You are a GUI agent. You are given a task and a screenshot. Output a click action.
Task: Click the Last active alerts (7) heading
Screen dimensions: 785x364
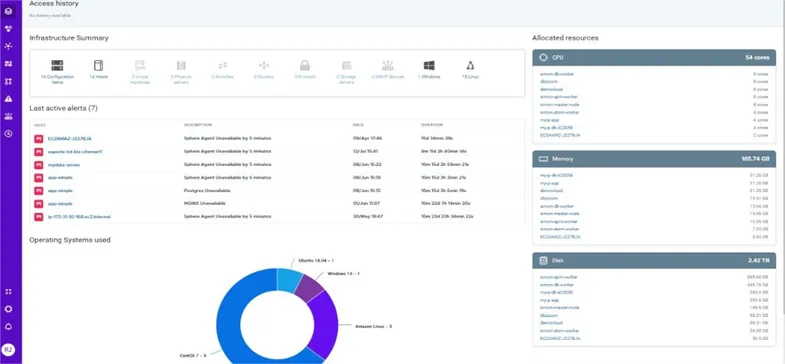click(63, 108)
